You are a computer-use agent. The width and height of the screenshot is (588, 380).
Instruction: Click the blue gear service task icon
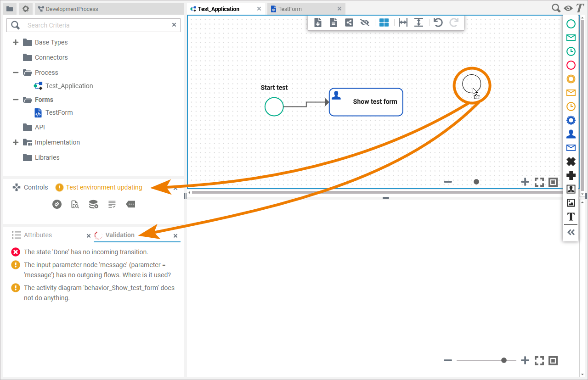(571, 120)
